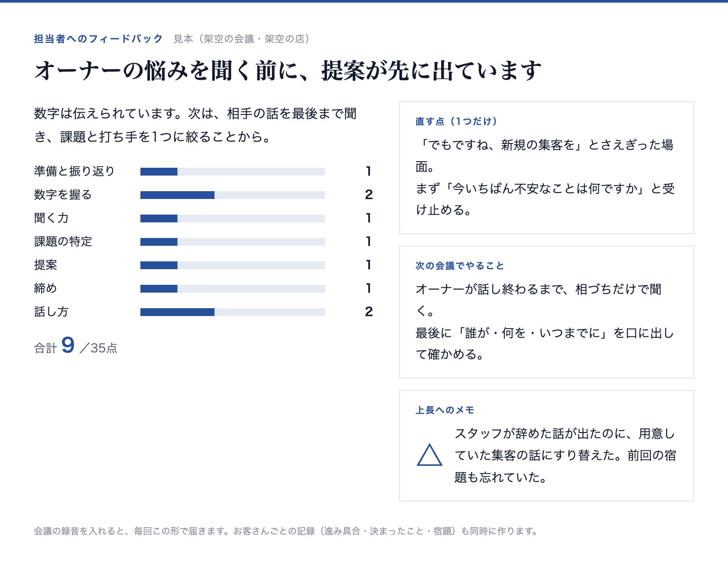Click the headline オーナーの悩みを聞く前に
The image size is (728, 567).
pos(288,70)
